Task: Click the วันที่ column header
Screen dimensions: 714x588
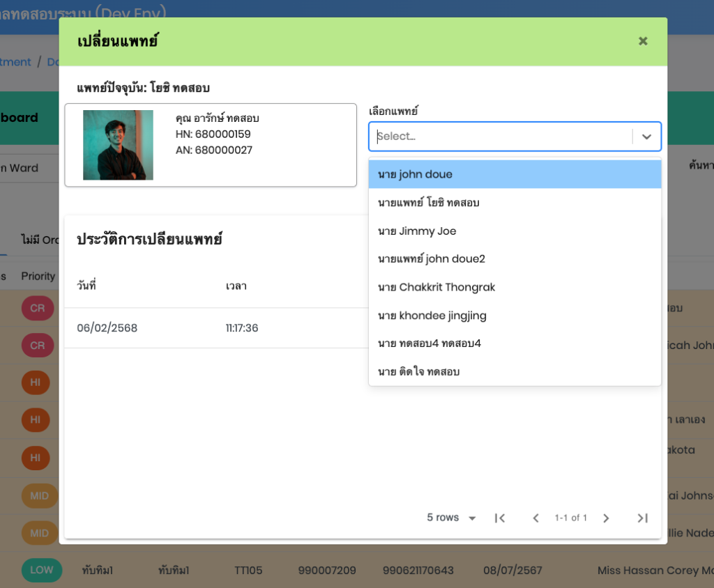Action: tap(86, 286)
